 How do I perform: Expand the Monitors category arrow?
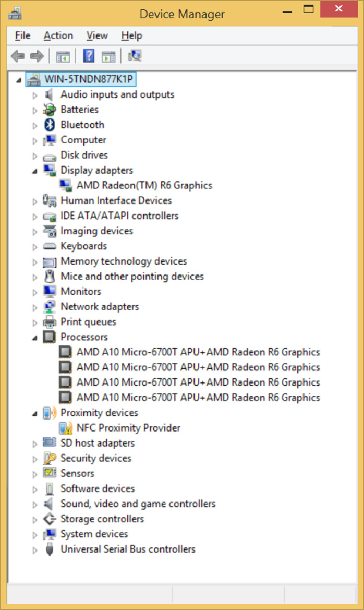34,293
